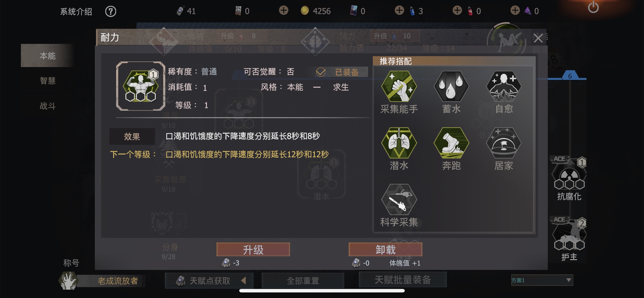Switch to the 智慧 tab

tap(48, 81)
